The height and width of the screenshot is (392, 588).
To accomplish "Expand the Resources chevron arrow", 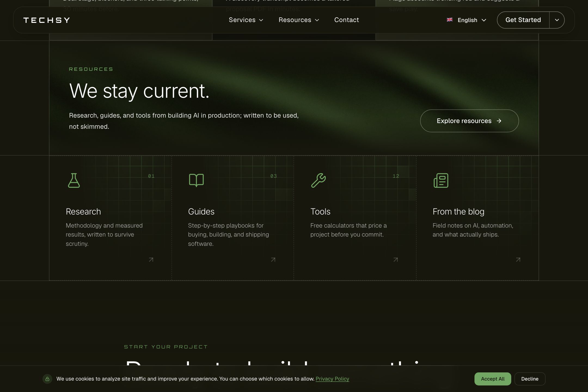I will [x=317, y=20].
